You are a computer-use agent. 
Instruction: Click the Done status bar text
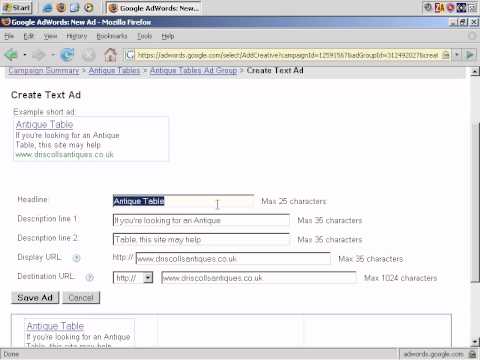pos(11,354)
